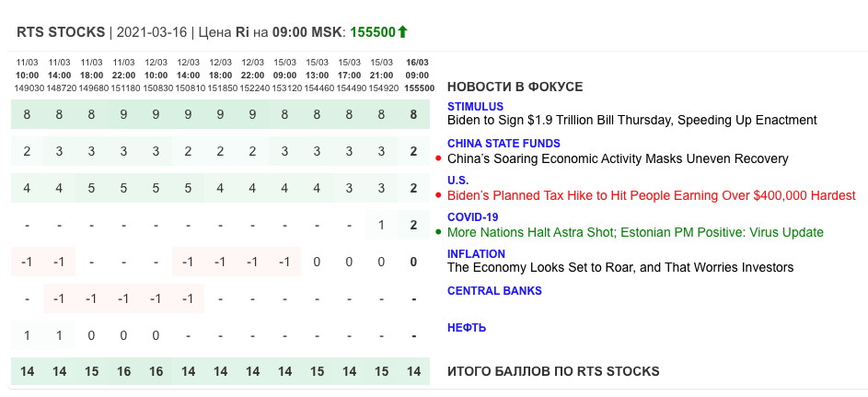868x397 pixels.
Task: Read the Biden to Sign $1.9 Trillion Bill article
Action: tap(631, 120)
